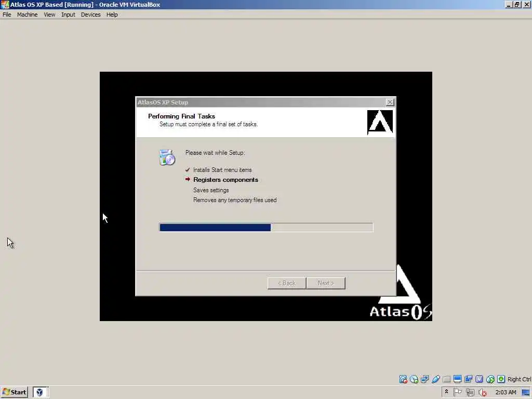Viewport: 532px width, 399px height.
Task: Open the View menu
Action: [49, 15]
